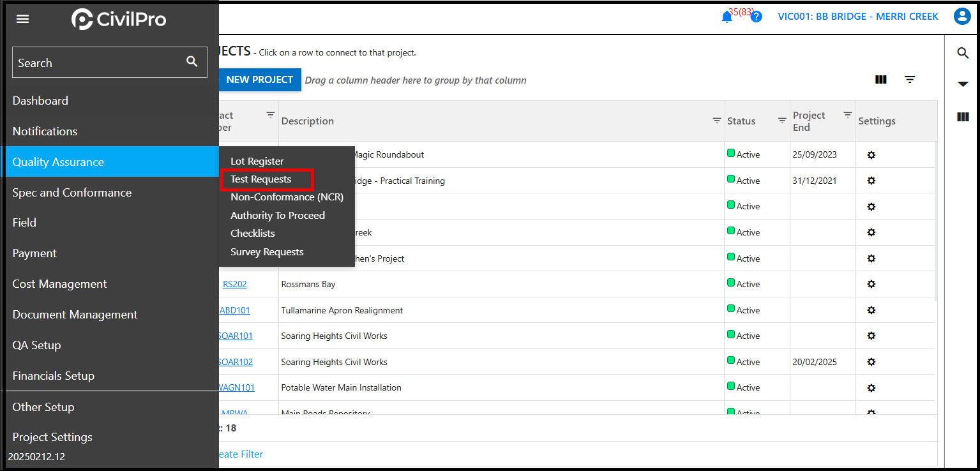Open settings gear for Rossmans Bay row
980x471 pixels.
tap(871, 285)
